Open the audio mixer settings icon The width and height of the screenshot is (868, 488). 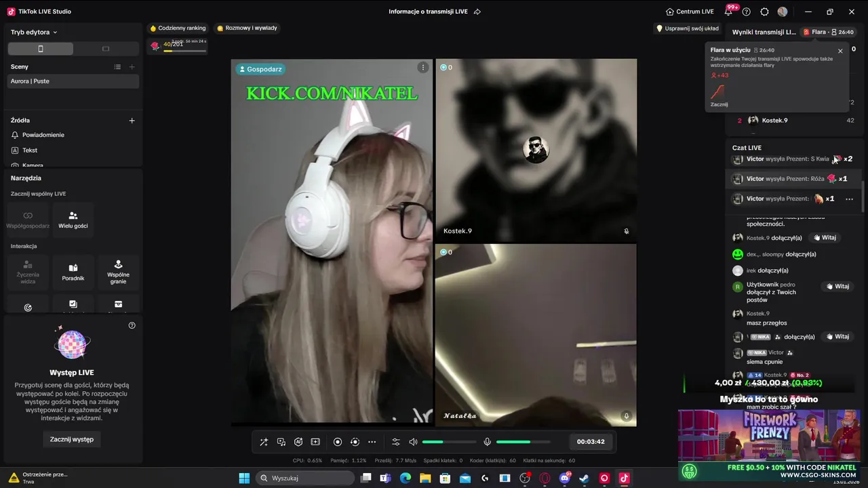[396, 442]
